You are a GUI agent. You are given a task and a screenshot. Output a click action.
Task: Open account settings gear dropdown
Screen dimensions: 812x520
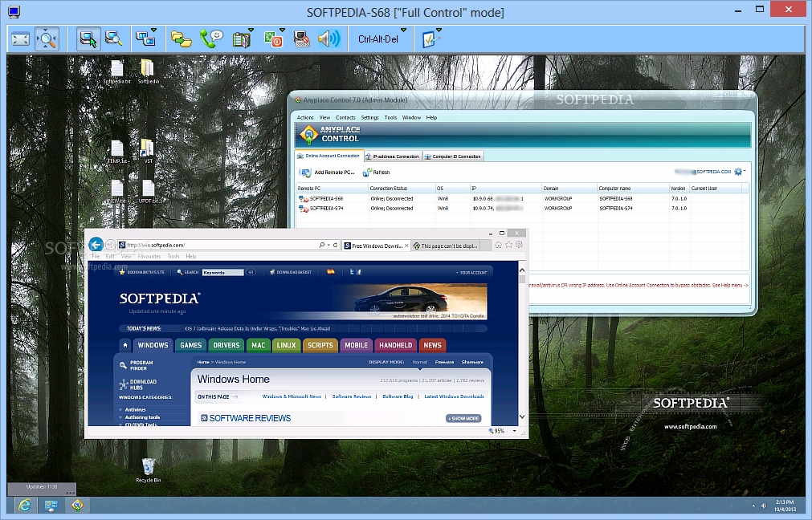click(740, 171)
